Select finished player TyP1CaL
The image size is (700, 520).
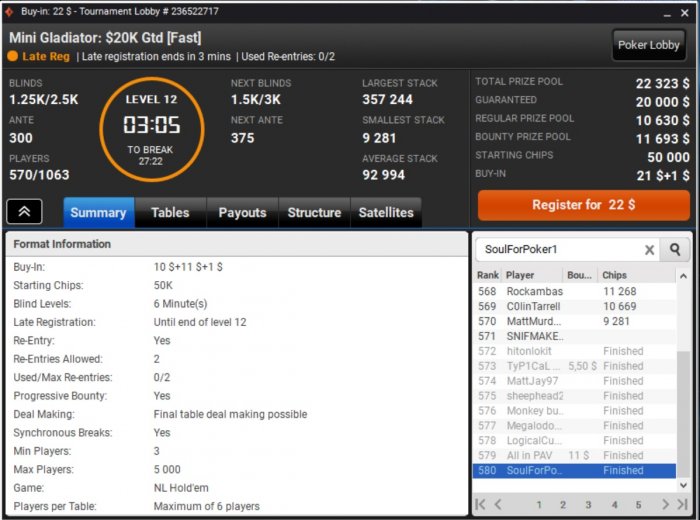575,366
